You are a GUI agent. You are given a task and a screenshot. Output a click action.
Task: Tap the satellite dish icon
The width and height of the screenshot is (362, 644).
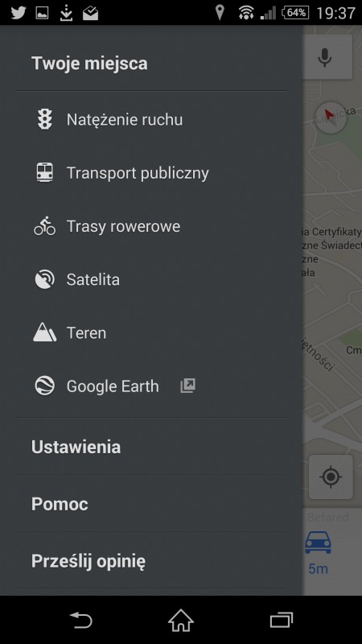pos(45,279)
